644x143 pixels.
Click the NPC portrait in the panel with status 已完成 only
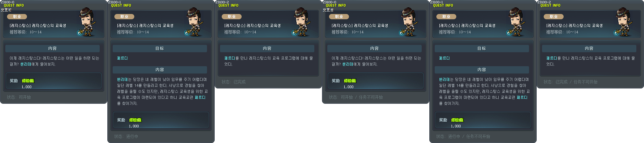[302, 22]
